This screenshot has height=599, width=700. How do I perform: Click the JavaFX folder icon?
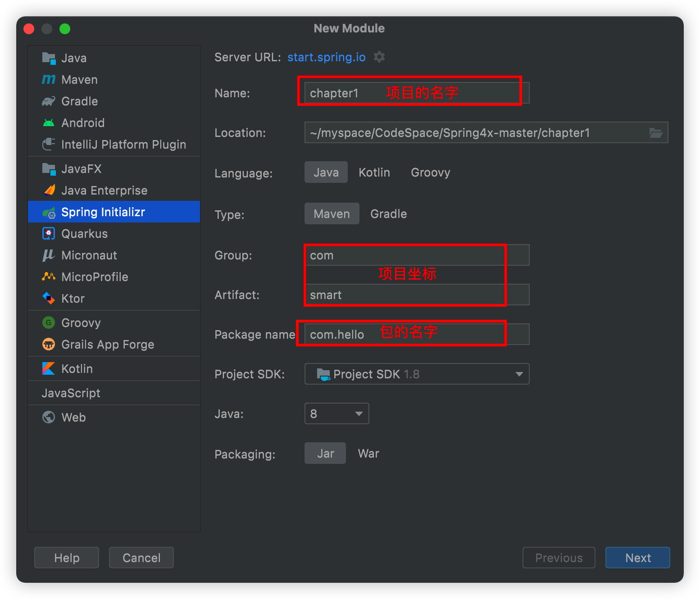tap(49, 169)
